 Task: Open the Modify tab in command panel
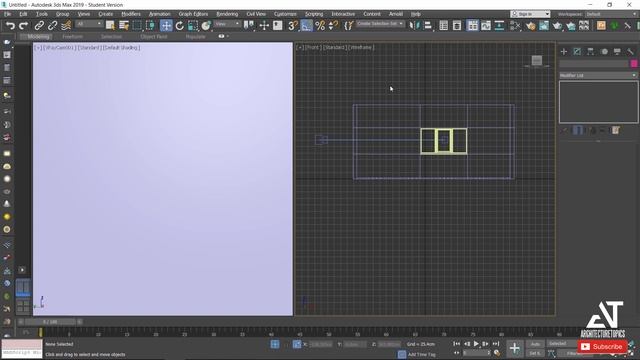coord(577,51)
